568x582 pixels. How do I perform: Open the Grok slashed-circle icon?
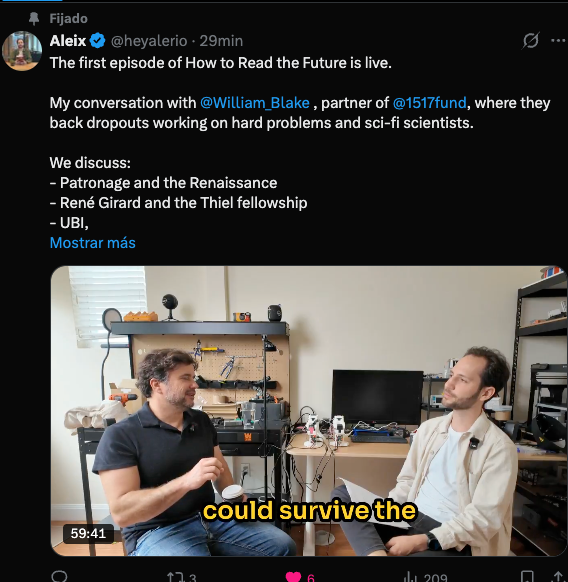click(531, 40)
